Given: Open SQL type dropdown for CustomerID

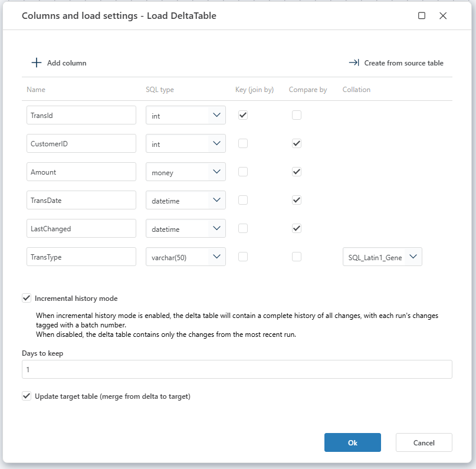Looking at the screenshot, I should coord(185,143).
